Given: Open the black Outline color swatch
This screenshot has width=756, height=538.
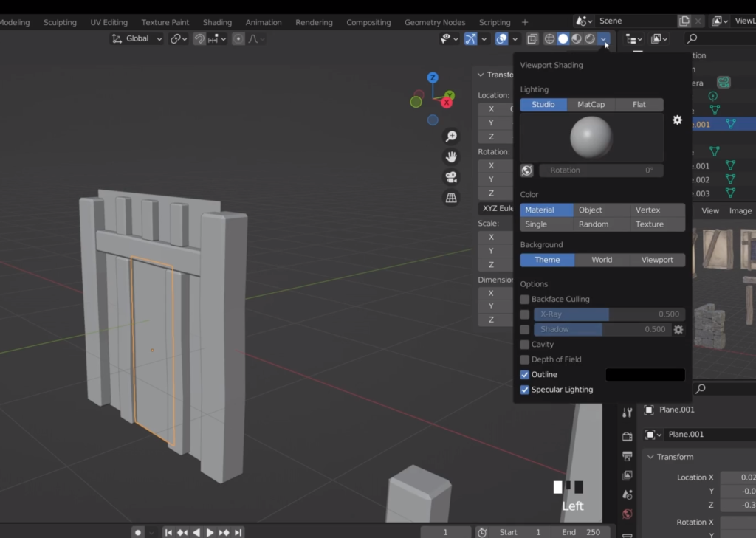Looking at the screenshot, I should [645, 375].
